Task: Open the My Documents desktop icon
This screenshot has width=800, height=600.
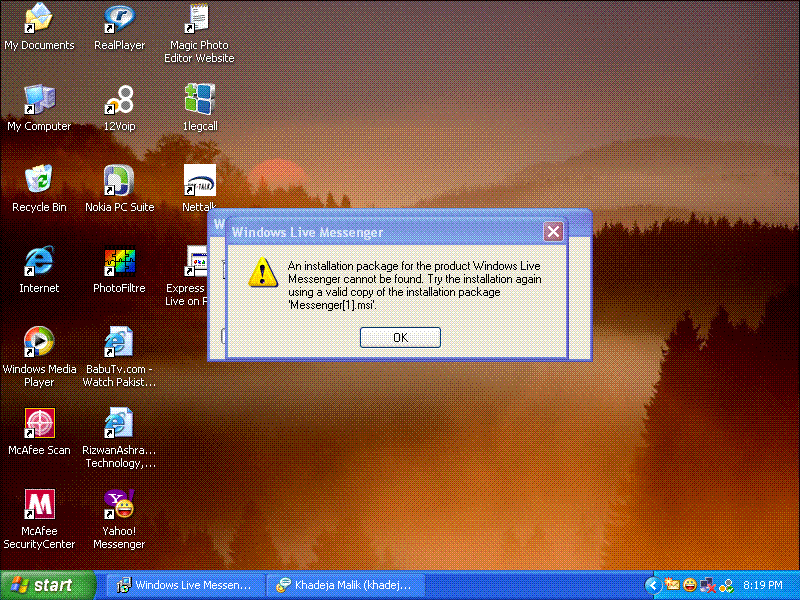Action: (39, 27)
